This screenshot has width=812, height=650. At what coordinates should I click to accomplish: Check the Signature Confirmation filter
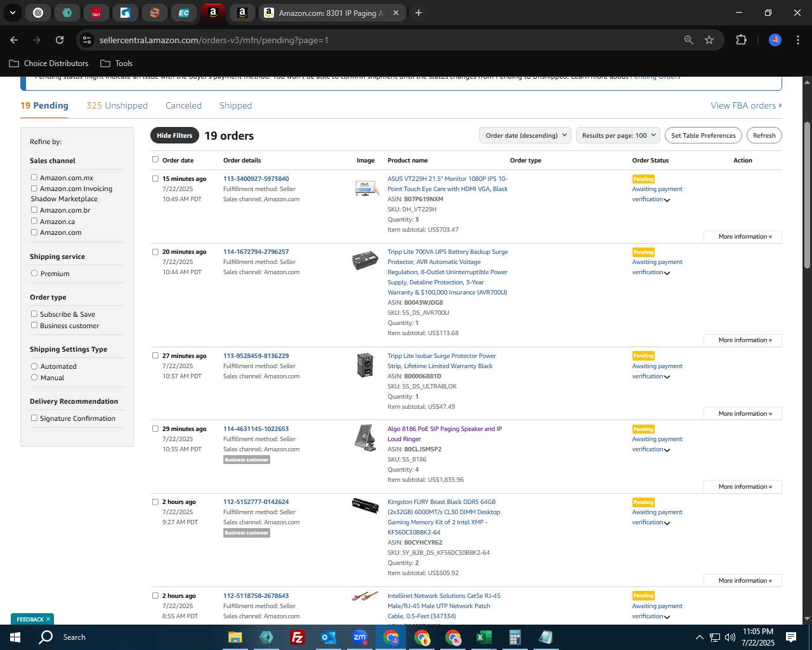coord(34,418)
